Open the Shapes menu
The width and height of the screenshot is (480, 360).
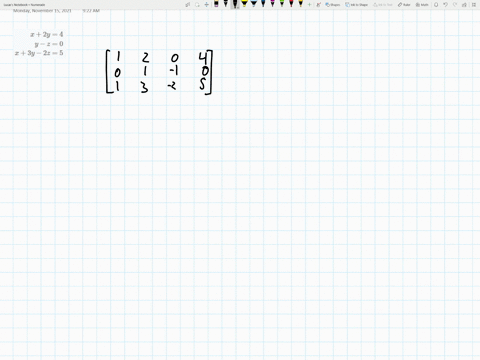coord(333,5)
